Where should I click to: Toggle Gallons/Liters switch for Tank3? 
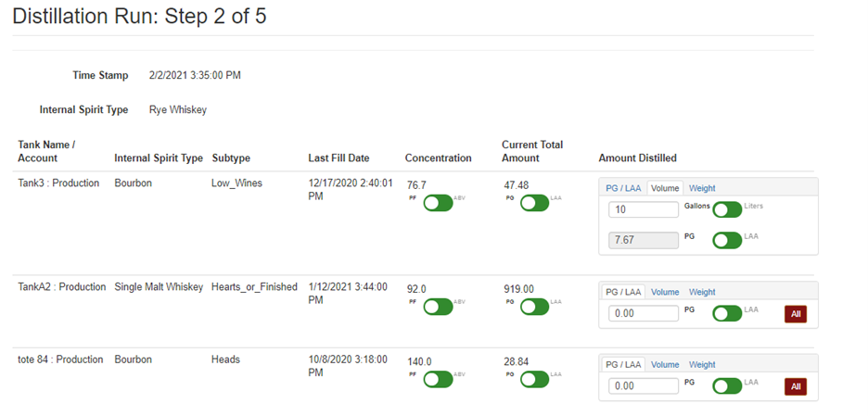coord(727,209)
